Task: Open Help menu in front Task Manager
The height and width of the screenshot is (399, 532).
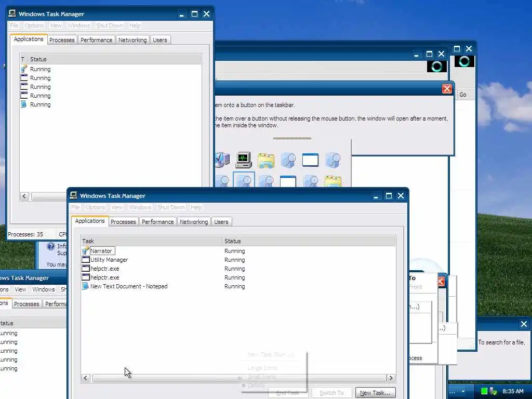Action: pos(196,207)
